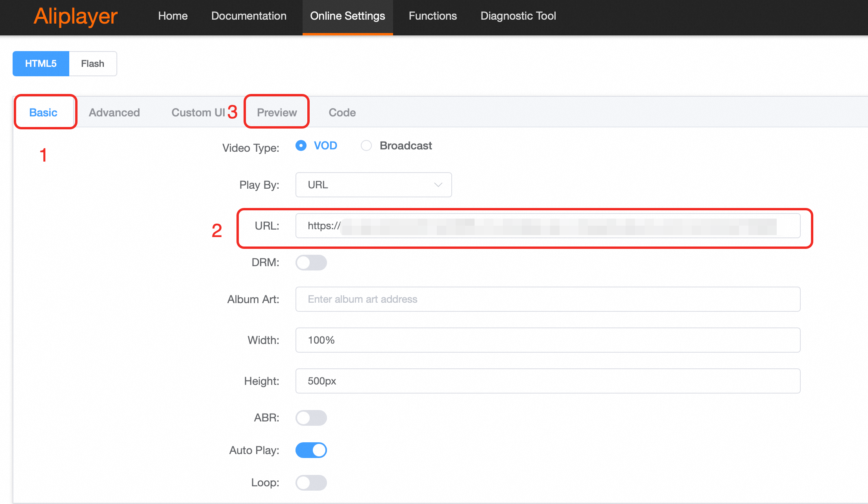The image size is (868, 504).
Task: Switch to the Advanced tab
Action: (114, 112)
